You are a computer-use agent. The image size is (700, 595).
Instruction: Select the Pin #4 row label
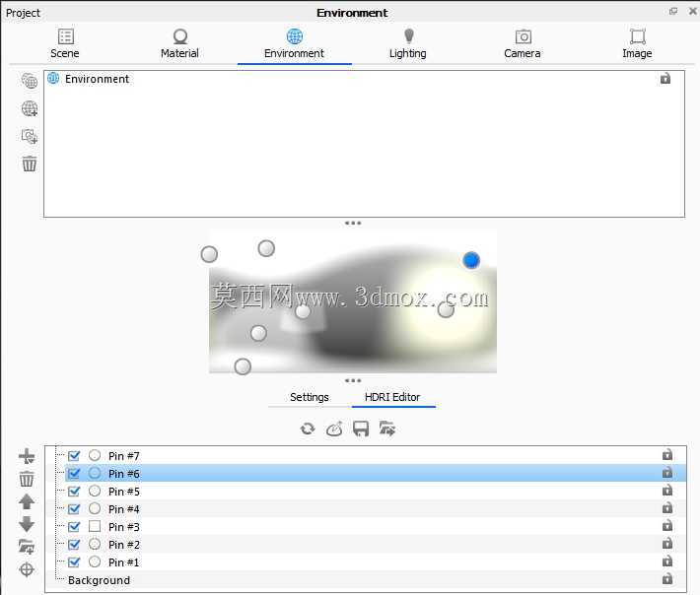click(x=123, y=509)
